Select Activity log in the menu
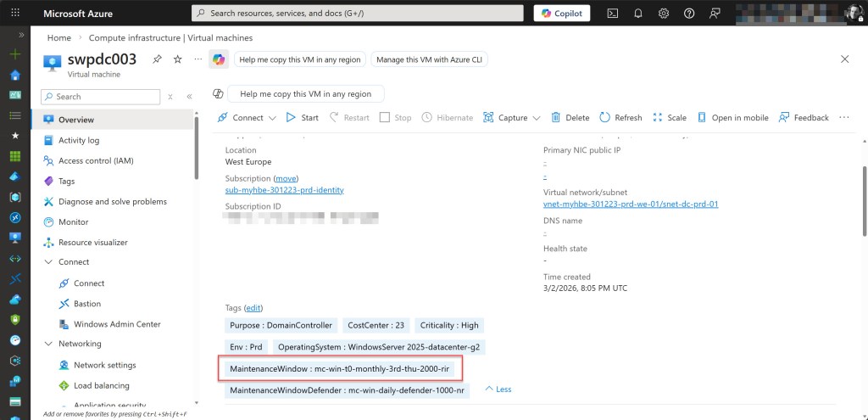868x420 pixels. (x=78, y=140)
